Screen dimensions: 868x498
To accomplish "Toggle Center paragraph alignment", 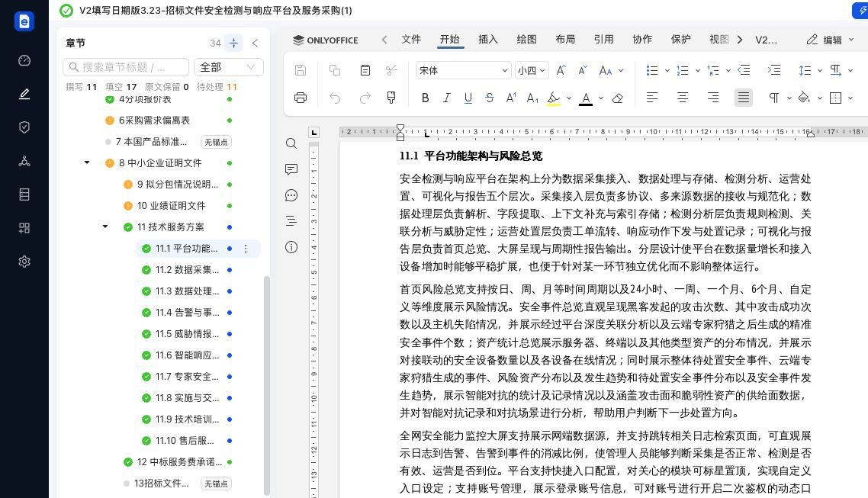I will (x=683, y=98).
